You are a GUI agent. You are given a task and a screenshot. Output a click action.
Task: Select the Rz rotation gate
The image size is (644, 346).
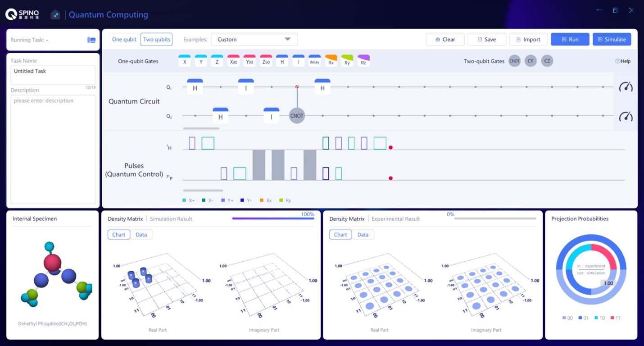click(x=363, y=61)
